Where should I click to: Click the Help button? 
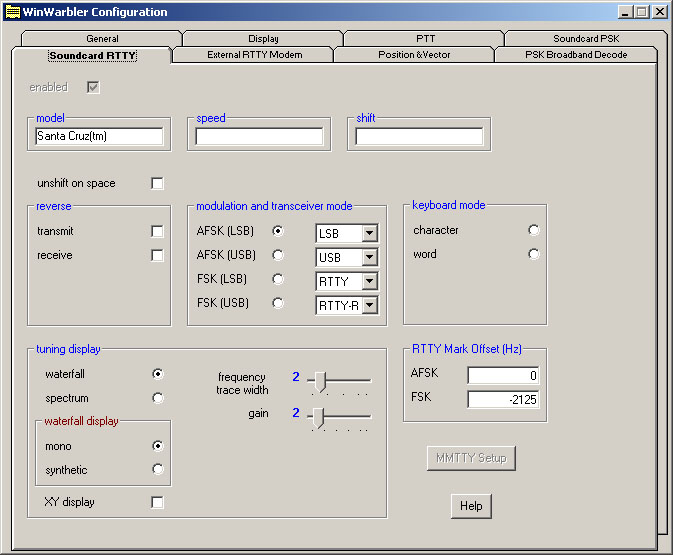coord(471,506)
